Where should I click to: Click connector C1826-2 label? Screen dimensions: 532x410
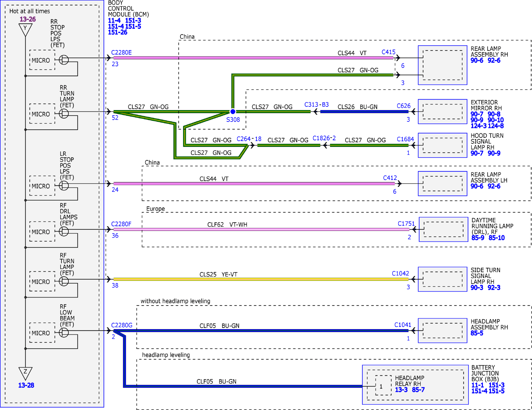click(x=324, y=138)
